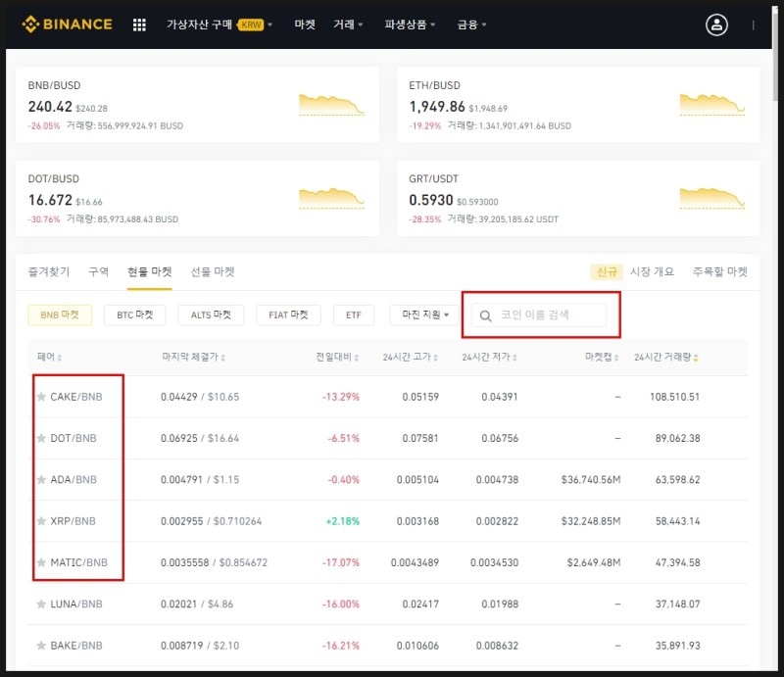The width and height of the screenshot is (784, 677).
Task: Click the Binance logo
Action: pyautogui.click(x=67, y=24)
